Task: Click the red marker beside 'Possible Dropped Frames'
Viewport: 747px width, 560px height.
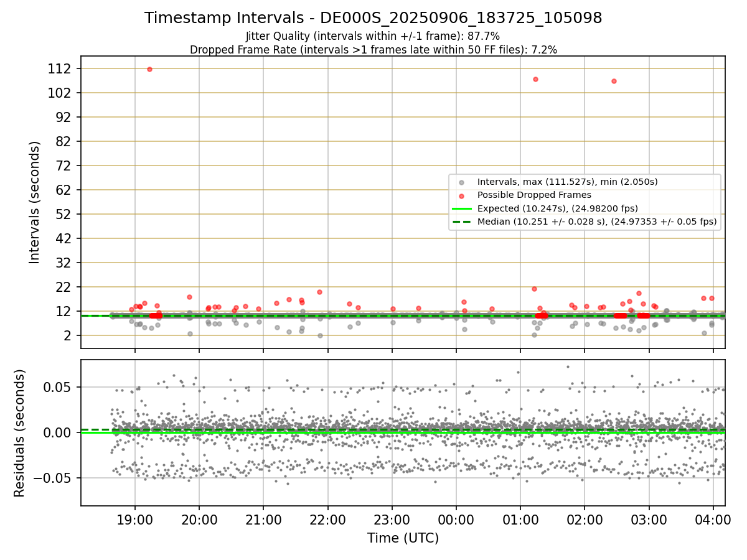Action: pyautogui.click(x=461, y=195)
